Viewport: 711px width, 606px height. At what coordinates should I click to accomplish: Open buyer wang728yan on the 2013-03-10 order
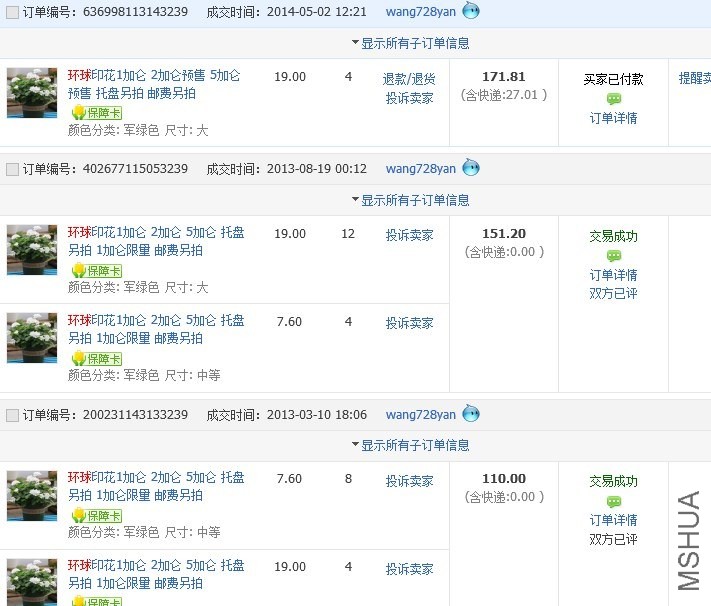point(420,415)
